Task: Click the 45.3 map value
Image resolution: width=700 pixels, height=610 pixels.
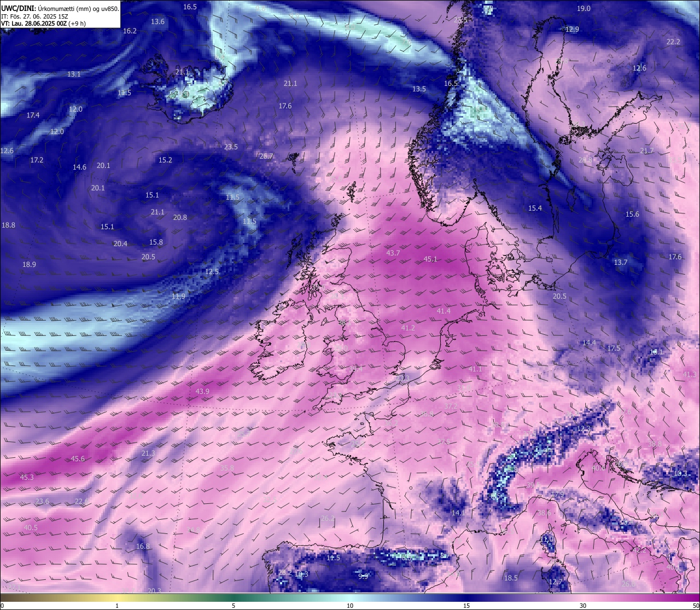Action: (x=27, y=478)
